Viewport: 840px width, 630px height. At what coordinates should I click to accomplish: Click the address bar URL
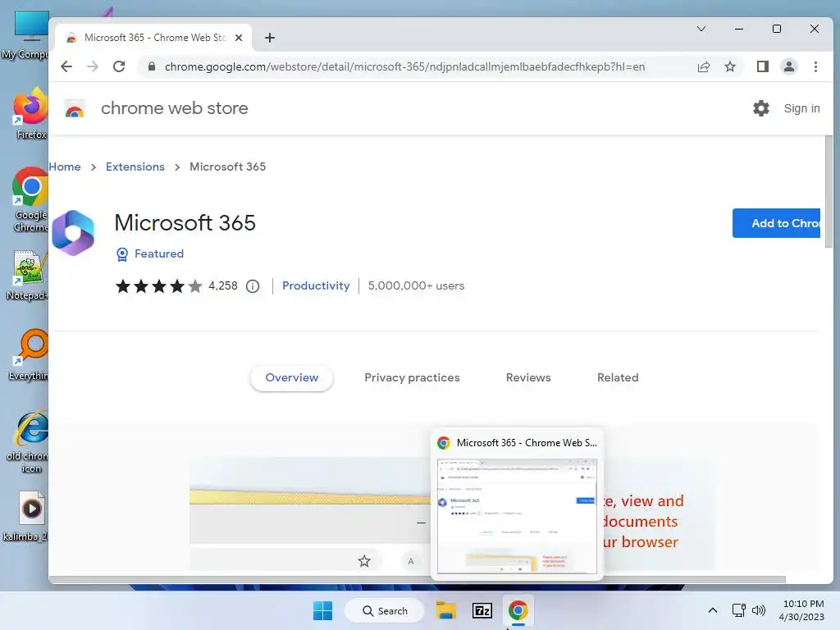pos(404,66)
